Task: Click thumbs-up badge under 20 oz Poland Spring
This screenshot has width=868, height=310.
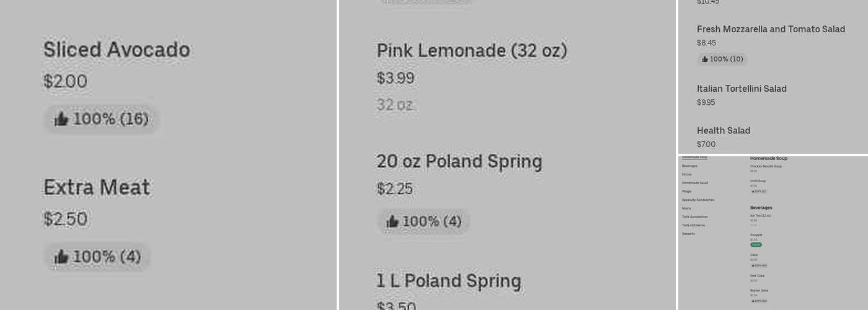Action: click(x=424, y=221)
